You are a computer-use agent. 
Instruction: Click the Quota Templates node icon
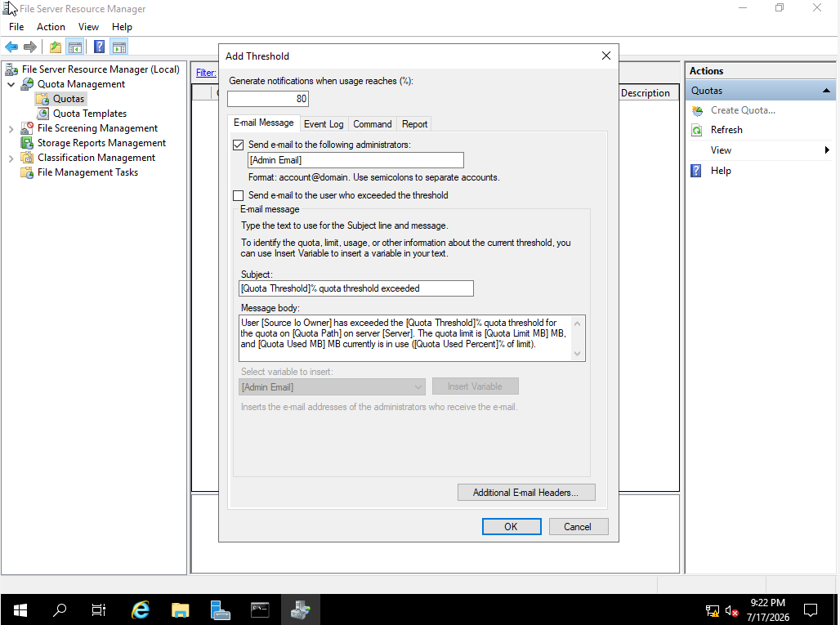42,114
